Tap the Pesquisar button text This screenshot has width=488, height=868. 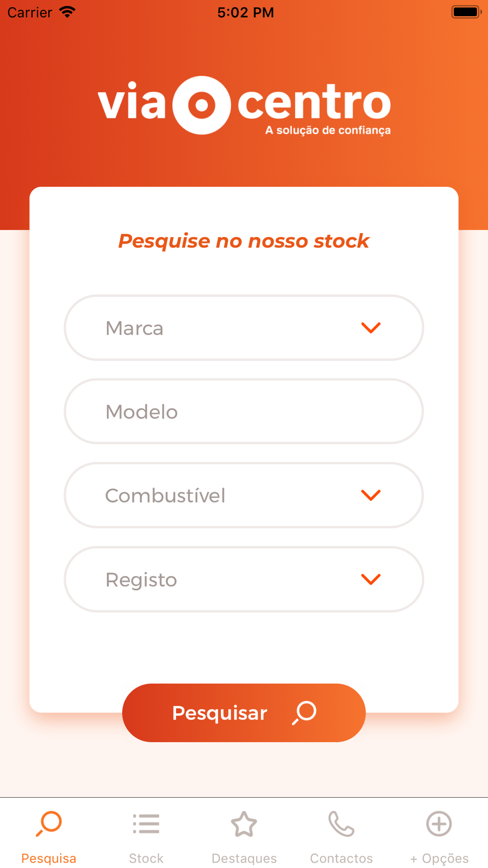click(x=220, y=713)
